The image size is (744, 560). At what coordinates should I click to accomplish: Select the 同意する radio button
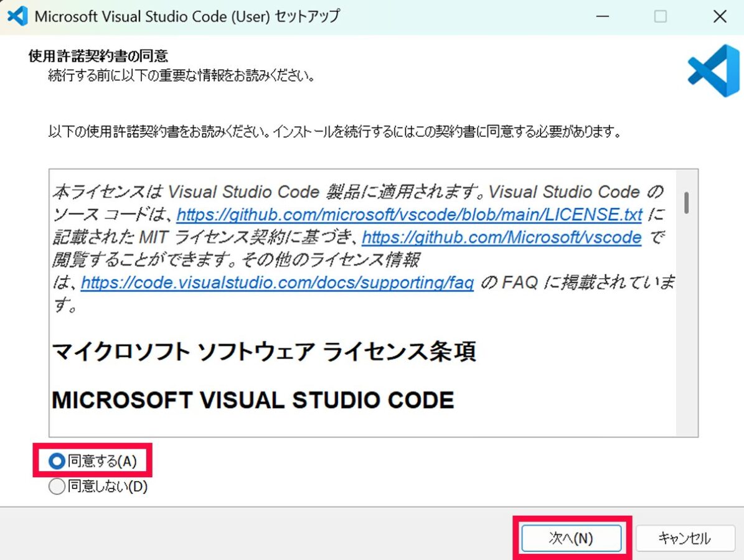click(x=57, y=461)
